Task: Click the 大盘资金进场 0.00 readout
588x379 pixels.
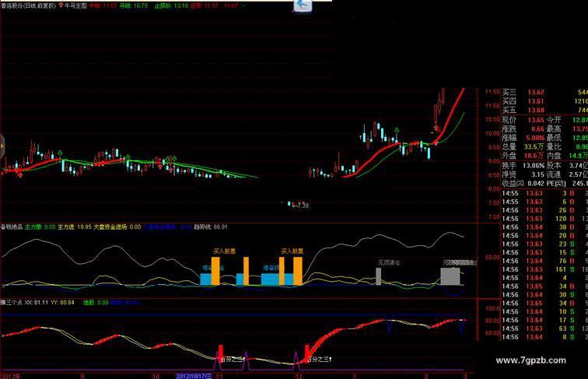Action: pyautogui.click(x=117, y=227)
